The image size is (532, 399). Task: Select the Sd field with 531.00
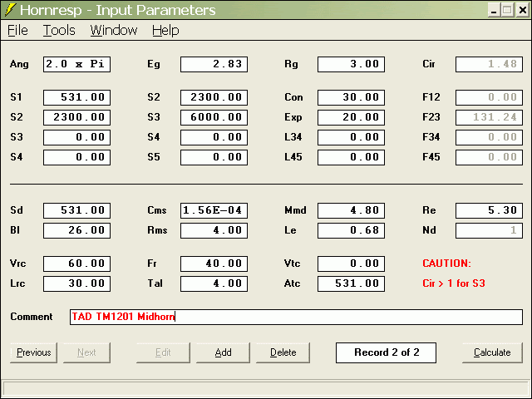click(x=76, y=210)
